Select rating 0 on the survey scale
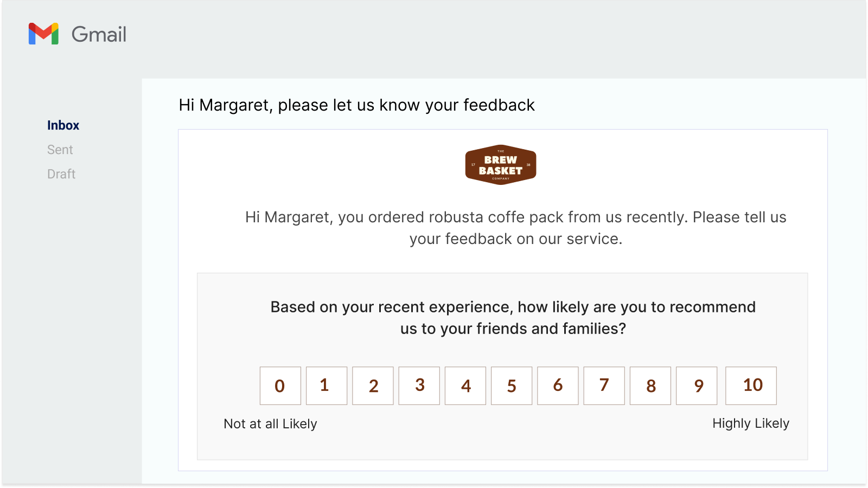The image size is (868, 488). pyautogui.click(x=280, y=386)
